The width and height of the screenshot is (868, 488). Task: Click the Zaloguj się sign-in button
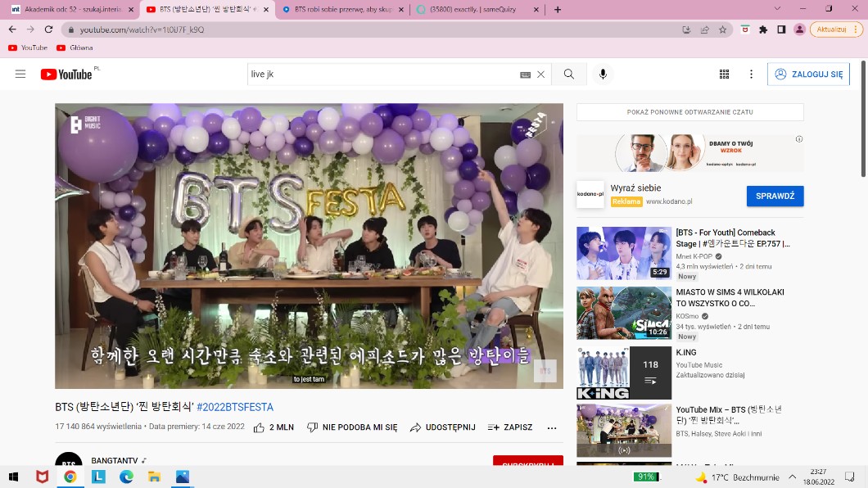[x=808, y=75]
